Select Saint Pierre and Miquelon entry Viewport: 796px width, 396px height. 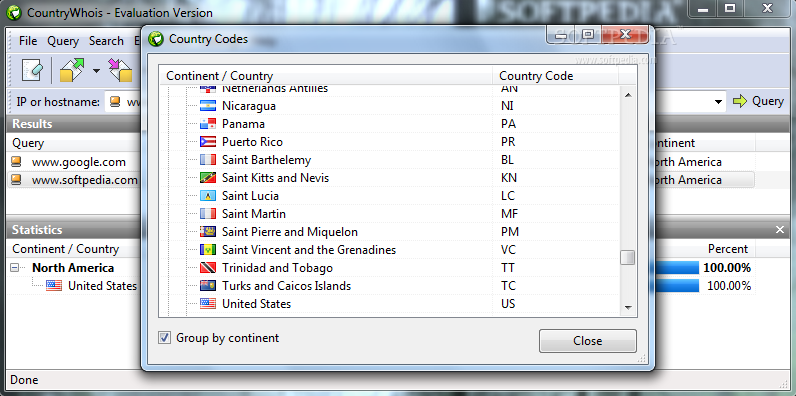click(x=289, y=232)
